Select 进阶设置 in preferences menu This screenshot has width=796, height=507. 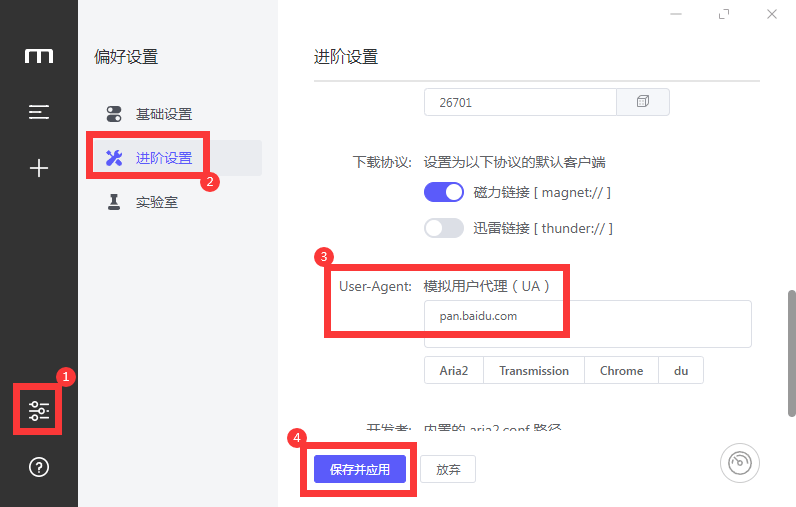click(x=163, y=158)
